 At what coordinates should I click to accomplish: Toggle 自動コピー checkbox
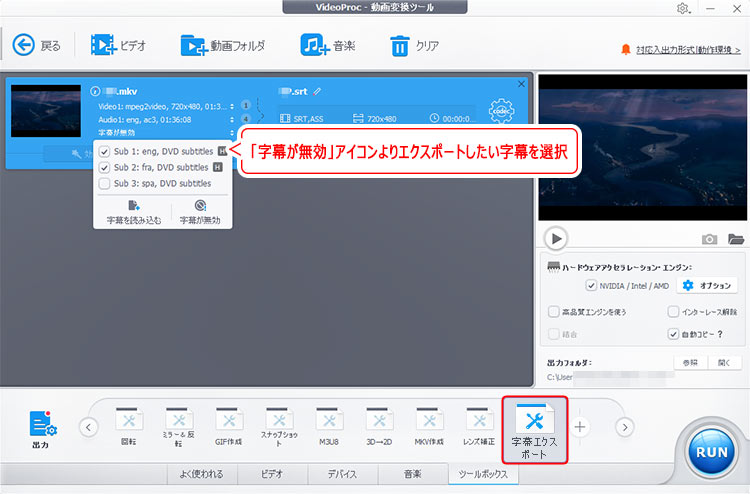point(673,334)
